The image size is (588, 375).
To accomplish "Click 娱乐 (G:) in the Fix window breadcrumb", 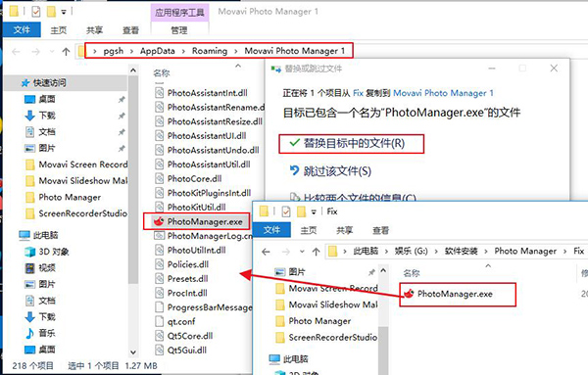I will click(411, 251).
